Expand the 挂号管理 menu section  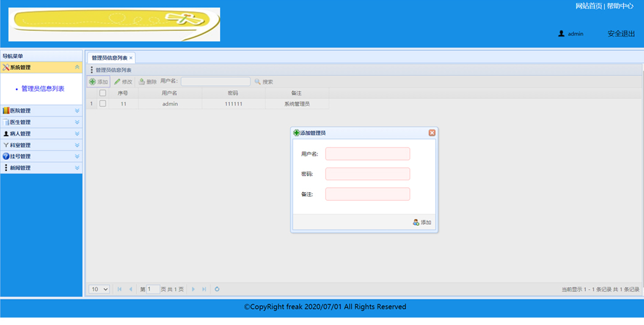pos(41,156)
